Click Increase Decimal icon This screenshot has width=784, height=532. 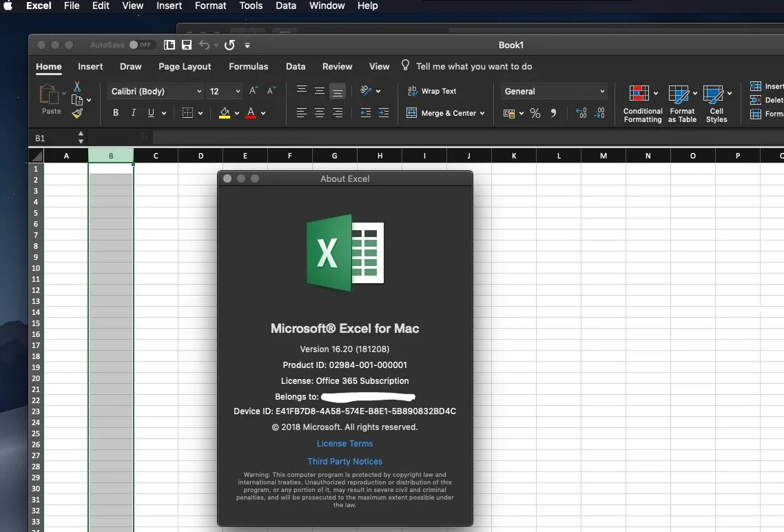coord(581,113)
